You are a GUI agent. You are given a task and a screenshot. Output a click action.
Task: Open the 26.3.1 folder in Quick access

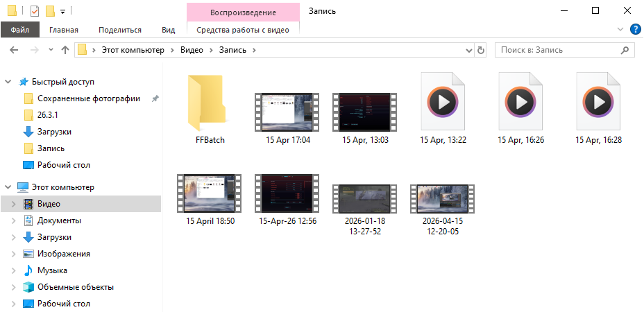click(48, 115)
